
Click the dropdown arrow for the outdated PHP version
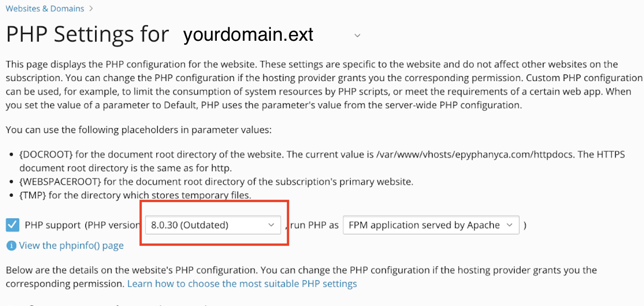coord(272,225)
